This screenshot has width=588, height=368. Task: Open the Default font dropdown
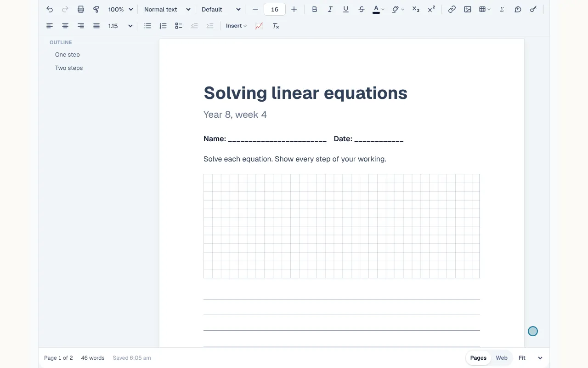221,9
